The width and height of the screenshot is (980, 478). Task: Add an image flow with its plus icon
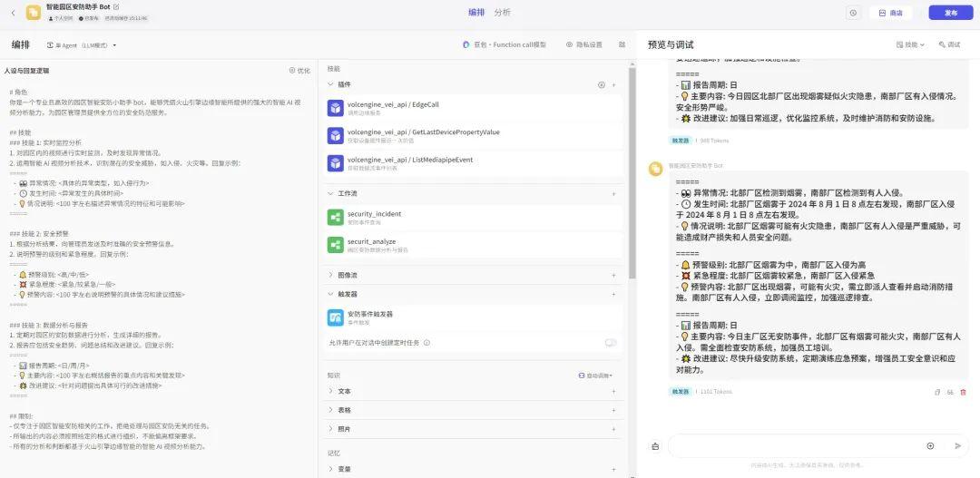pos(613,275)
